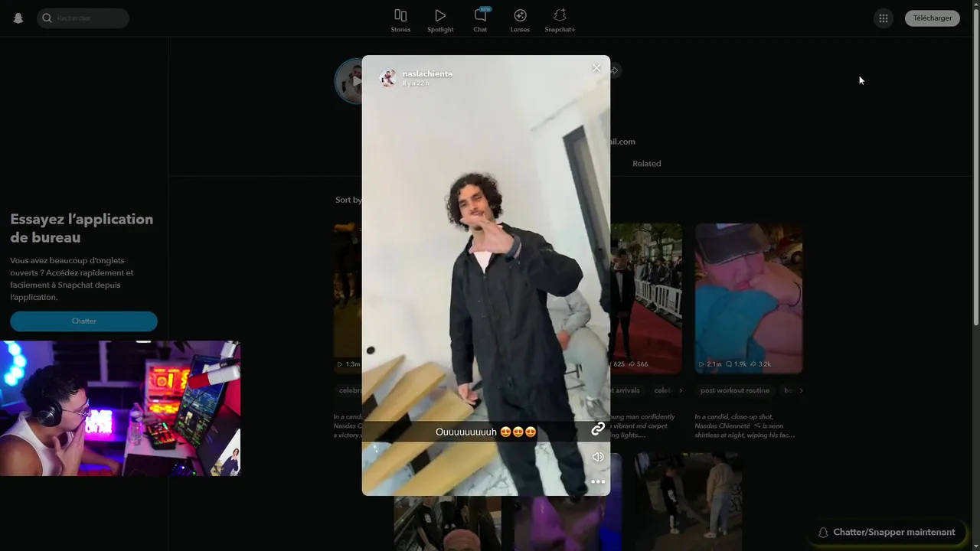
Task: Open Snapchat ghost logo home
Action: 18,18
